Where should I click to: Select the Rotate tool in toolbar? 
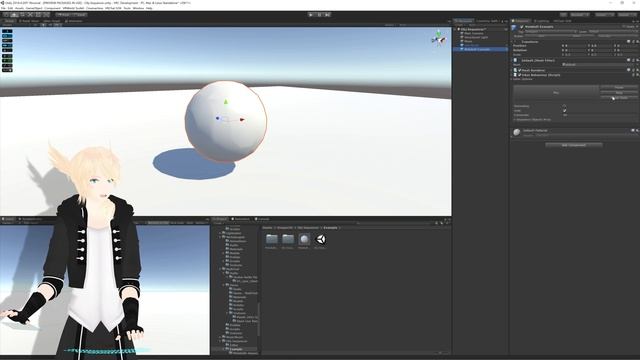point(22,15)
